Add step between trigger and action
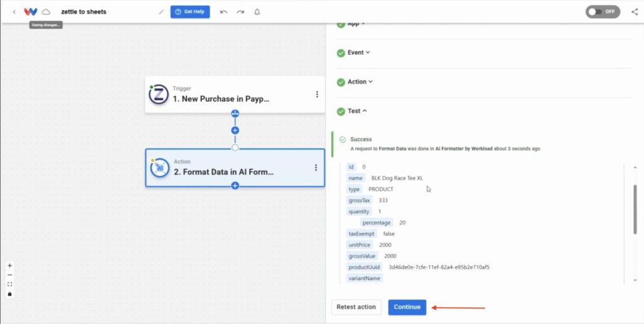Screen dimensions: 644x324 pyautogui.click(x=235, y=131)
